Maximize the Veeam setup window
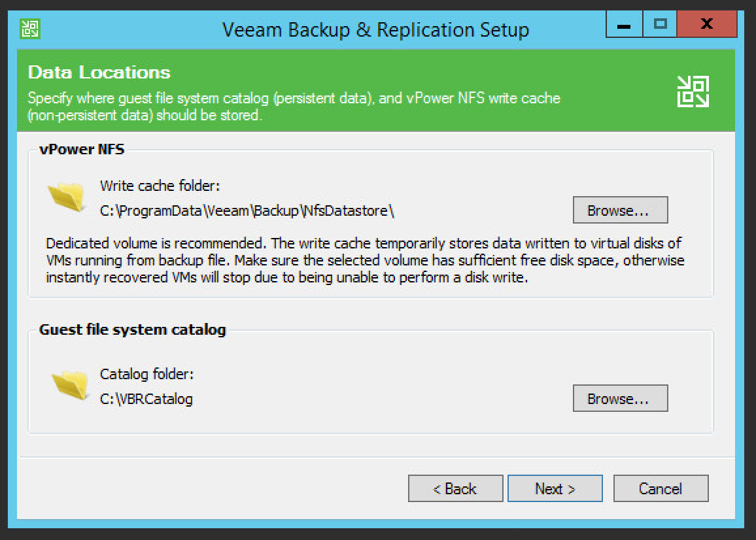This screenshot has width=756, height=540. click(661, 25)
